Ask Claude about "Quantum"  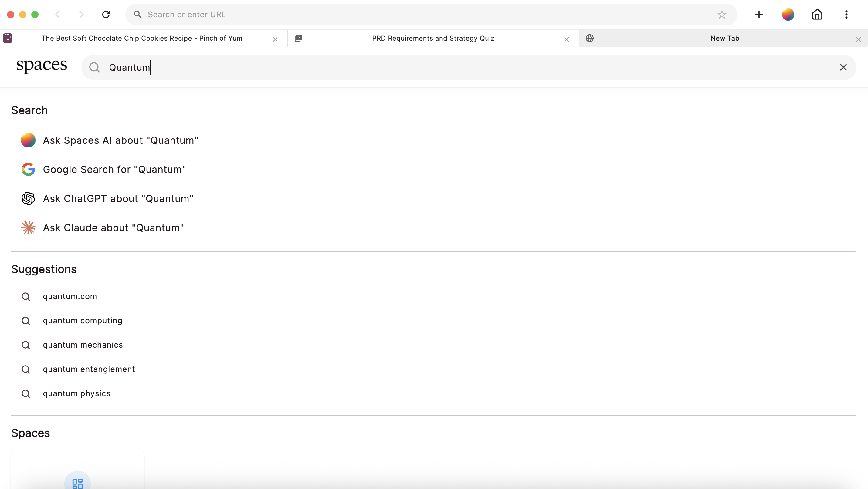(113, 227)
